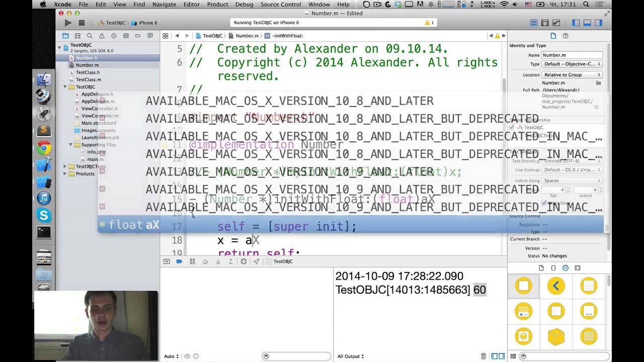Show the File Template library
Screen dimensions: 644x362
[541, 268]
